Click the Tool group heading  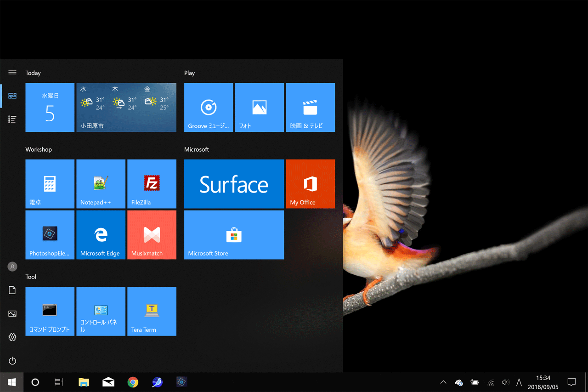tap(31, 277)
